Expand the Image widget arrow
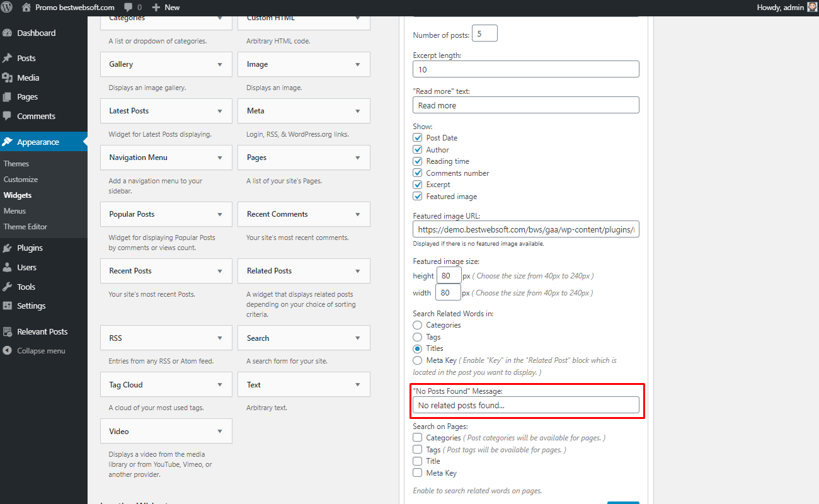Viewport: 819px width, 504px height. [358, 64]
